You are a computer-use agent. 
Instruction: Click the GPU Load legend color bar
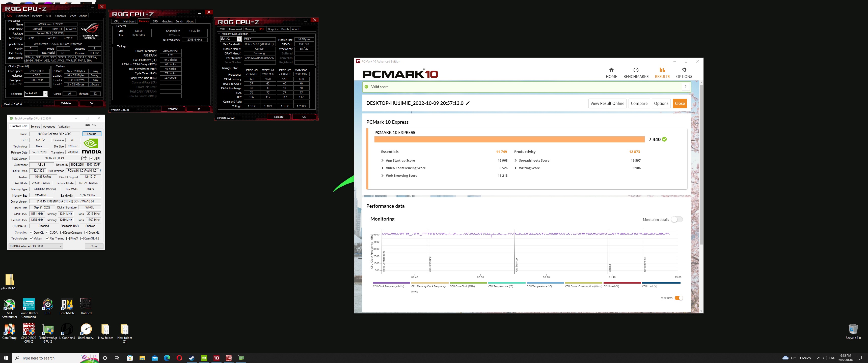(622, 283)
